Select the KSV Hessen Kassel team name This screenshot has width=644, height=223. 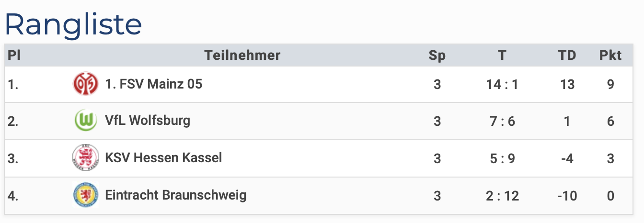pyautogui.click(x=163, y=158)
